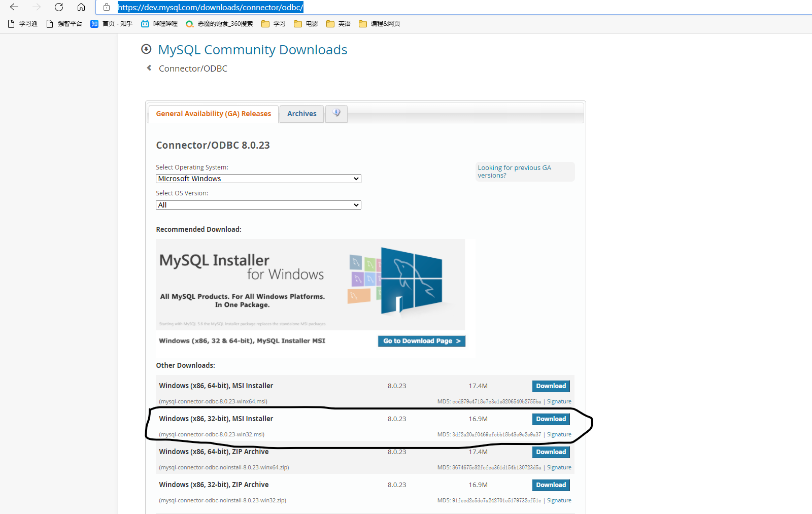Open the 首页 - 知乎 bookmark

pos(112,24)
